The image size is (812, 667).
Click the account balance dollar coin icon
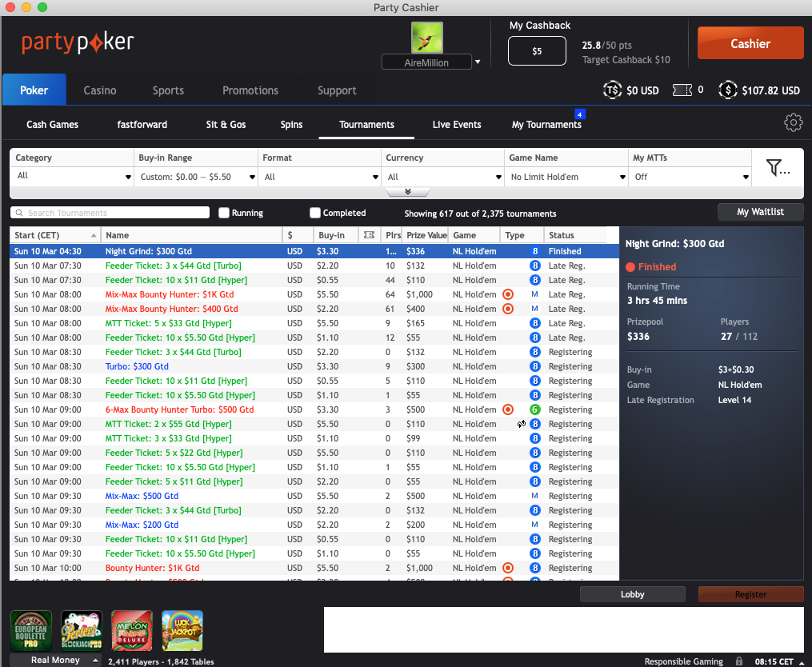pyautogui.click(x=727, y=90)
